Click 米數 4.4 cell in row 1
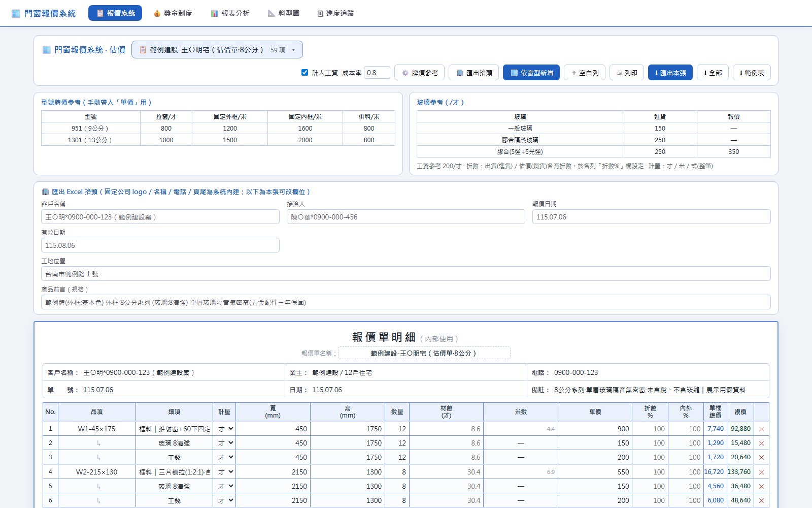 point(521,429)
